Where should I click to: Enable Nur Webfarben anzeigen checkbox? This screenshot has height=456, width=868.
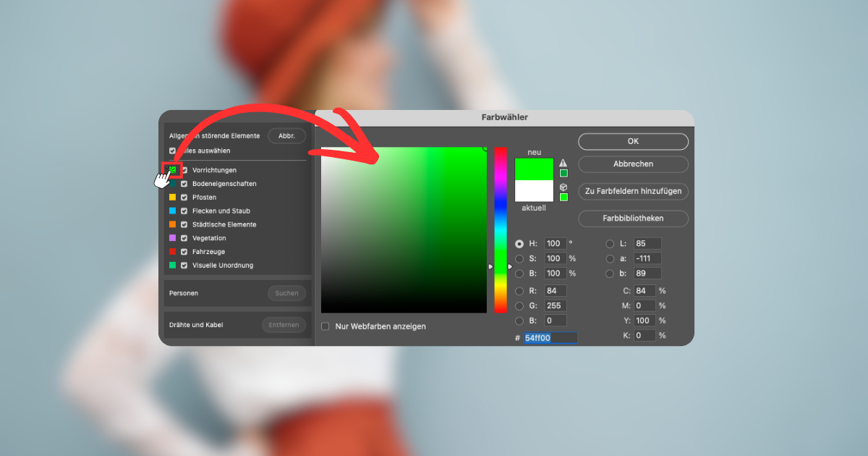coord(325,326)
